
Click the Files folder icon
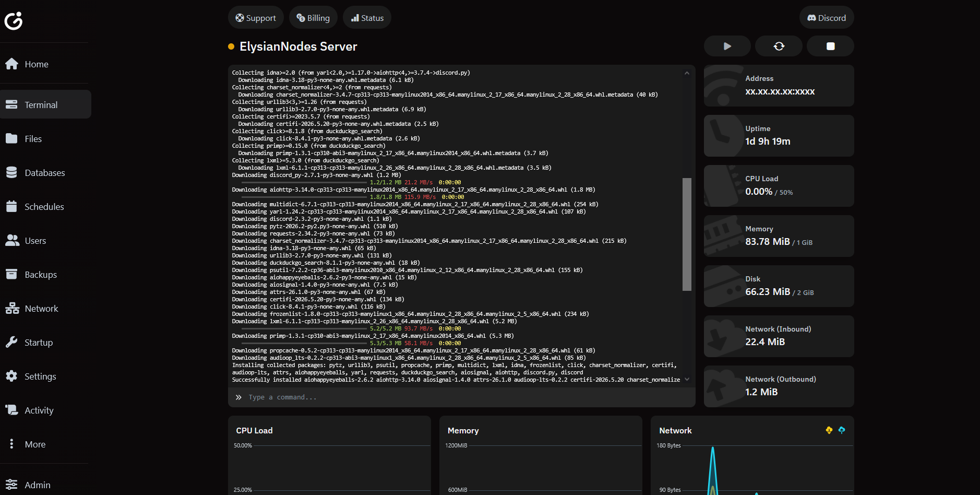[11, 138]
